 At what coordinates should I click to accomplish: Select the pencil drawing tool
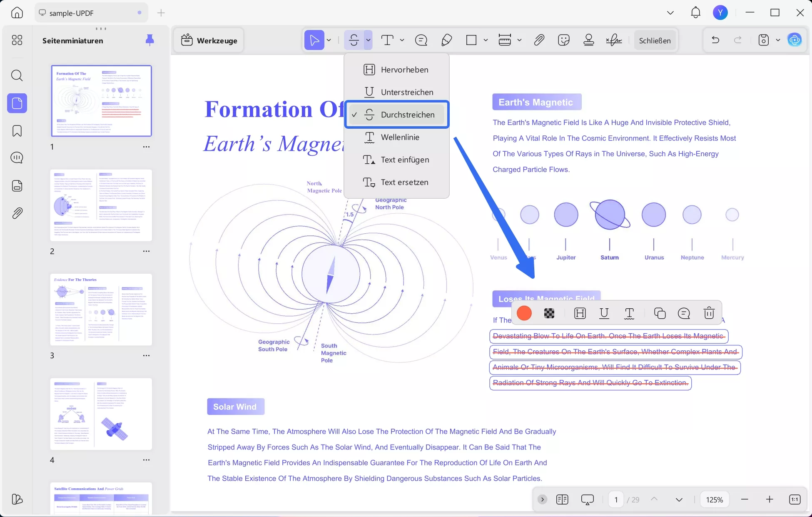pos(446,40)
